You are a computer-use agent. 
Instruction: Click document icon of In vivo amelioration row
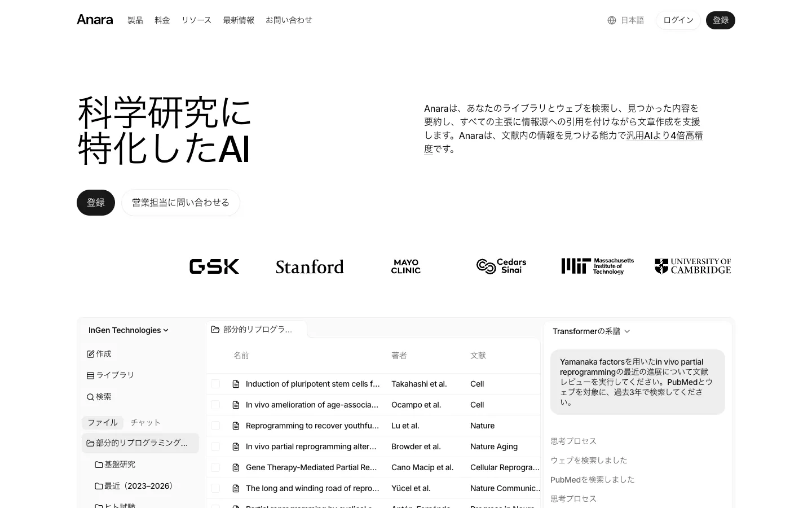pyautogui.click(x=236, y=405)
